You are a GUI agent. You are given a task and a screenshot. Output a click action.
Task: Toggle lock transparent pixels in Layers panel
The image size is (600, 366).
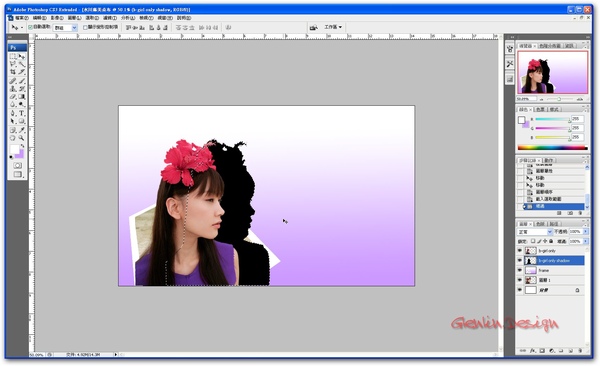533,241
